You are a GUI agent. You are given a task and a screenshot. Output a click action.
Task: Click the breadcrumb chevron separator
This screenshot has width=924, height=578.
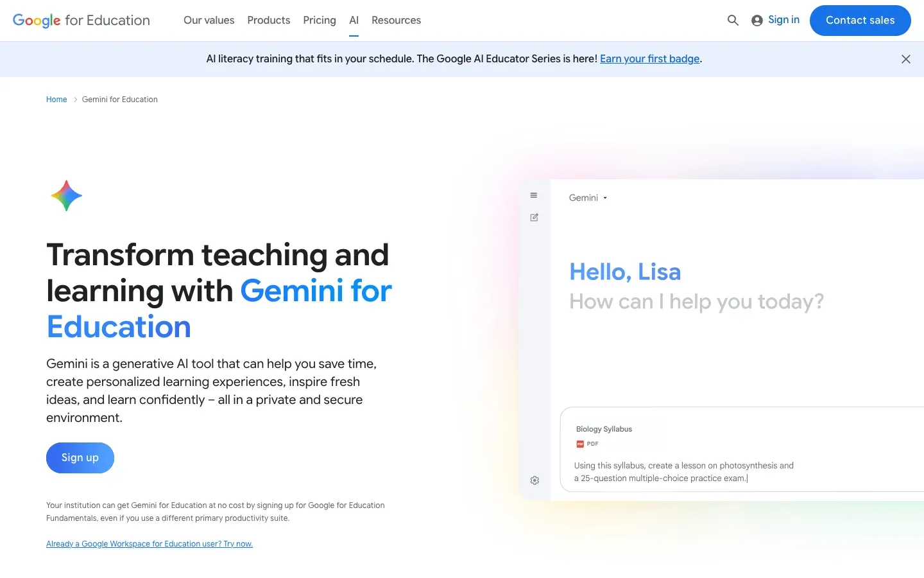75,100
